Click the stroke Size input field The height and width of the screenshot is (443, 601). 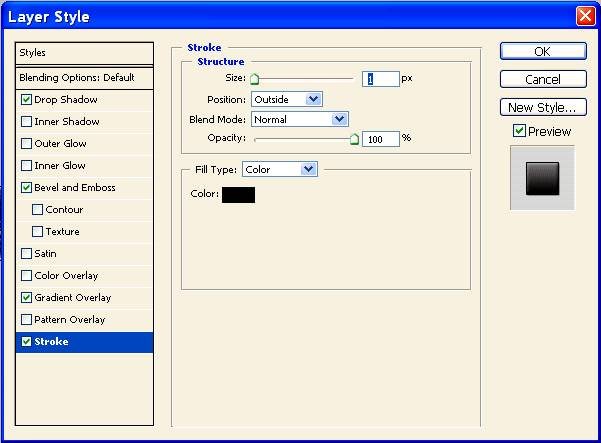(381, 78)
